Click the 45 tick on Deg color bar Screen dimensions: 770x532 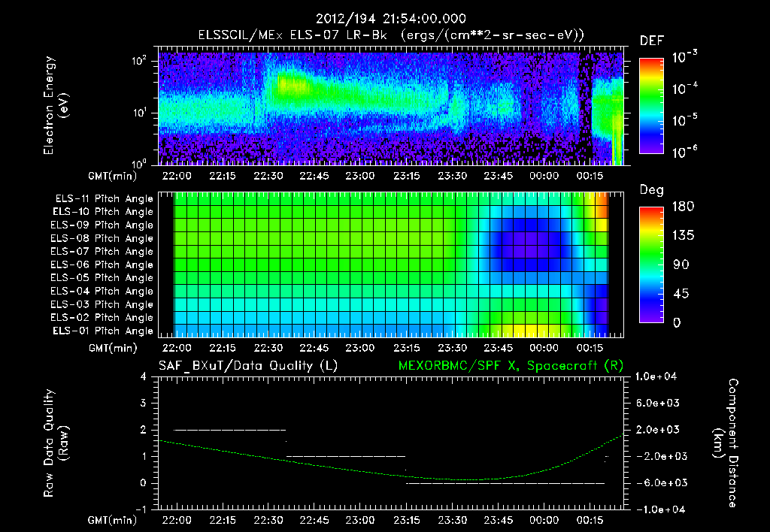(x=681, y=294)
